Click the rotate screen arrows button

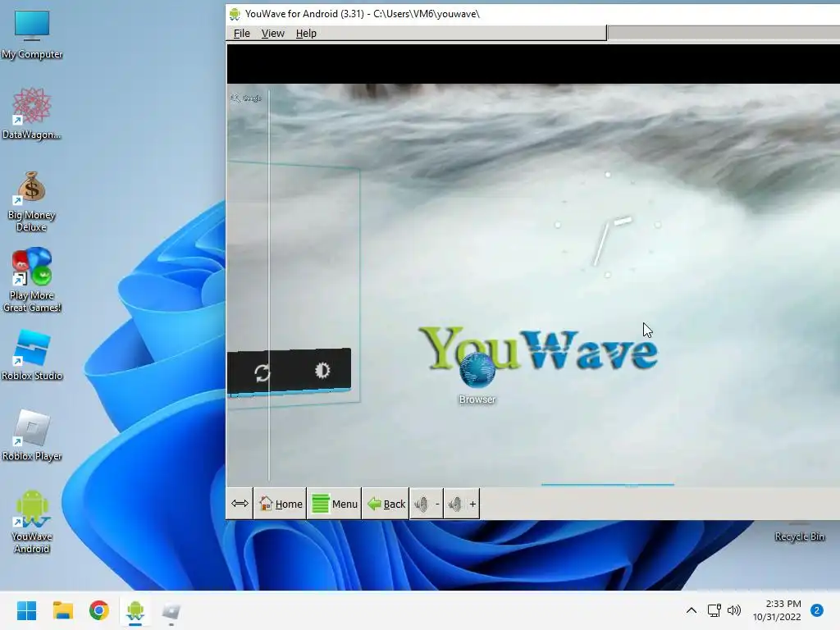click(240, 504)
